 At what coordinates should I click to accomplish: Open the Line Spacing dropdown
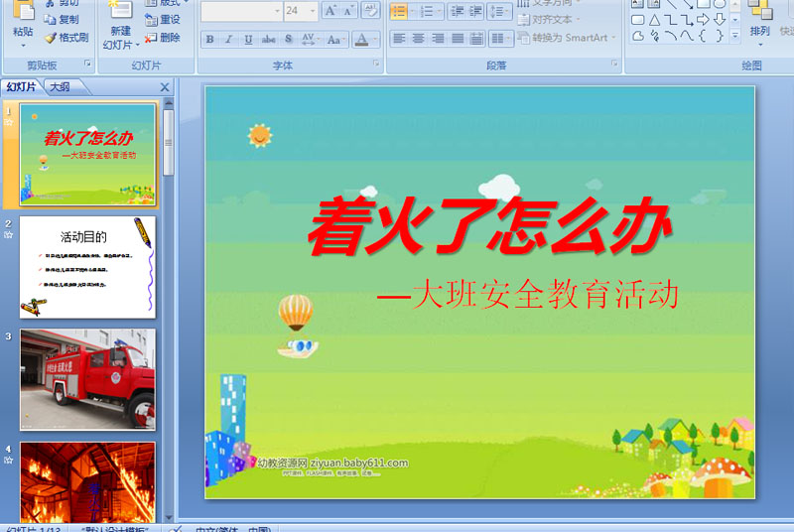[499, 11]
